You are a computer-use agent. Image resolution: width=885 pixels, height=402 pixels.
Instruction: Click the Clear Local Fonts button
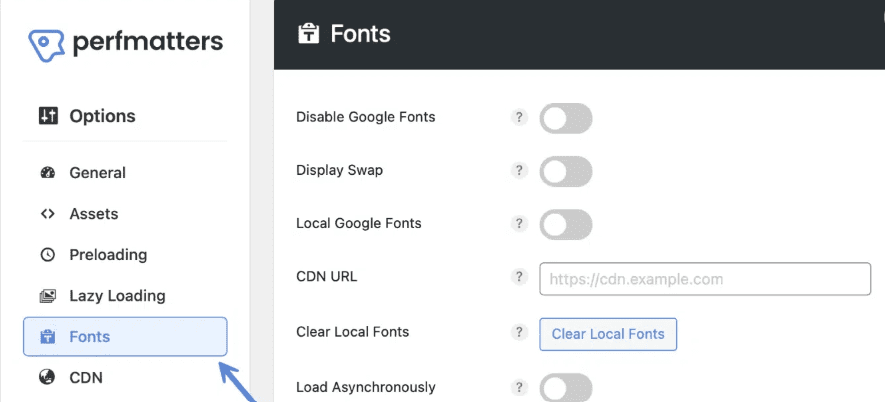pos(608,334)
